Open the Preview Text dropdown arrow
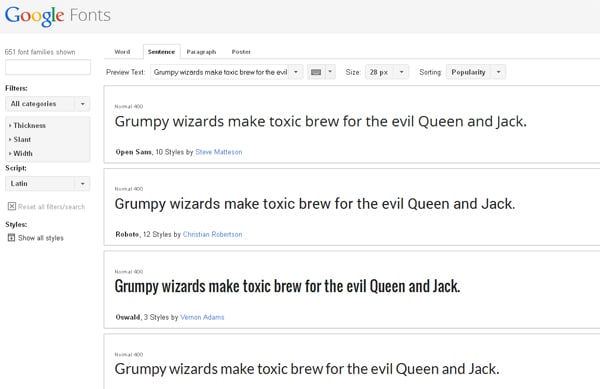This screenshot has height=389, width=600. point(296,72)
